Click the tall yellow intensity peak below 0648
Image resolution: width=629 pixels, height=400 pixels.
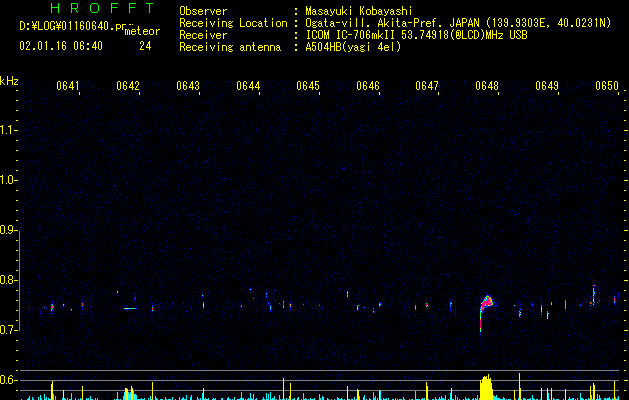point(486,387)
